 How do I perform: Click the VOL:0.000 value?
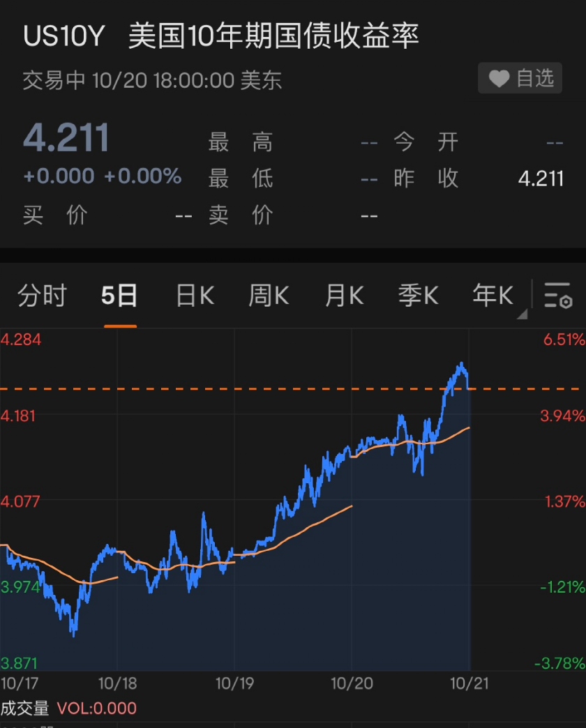pos(97,708)
